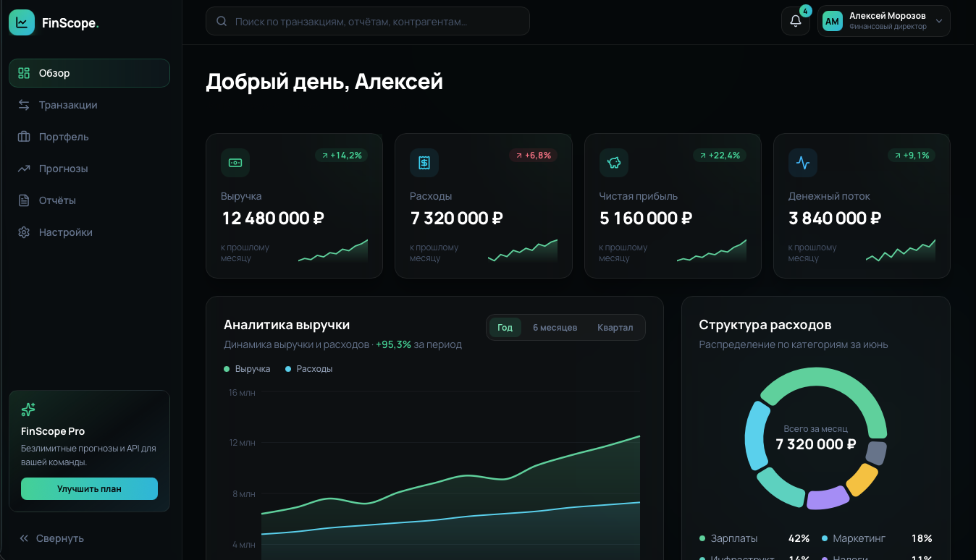
Task: Click the Выручка card sparkline chart
Action: coord(333,250)
